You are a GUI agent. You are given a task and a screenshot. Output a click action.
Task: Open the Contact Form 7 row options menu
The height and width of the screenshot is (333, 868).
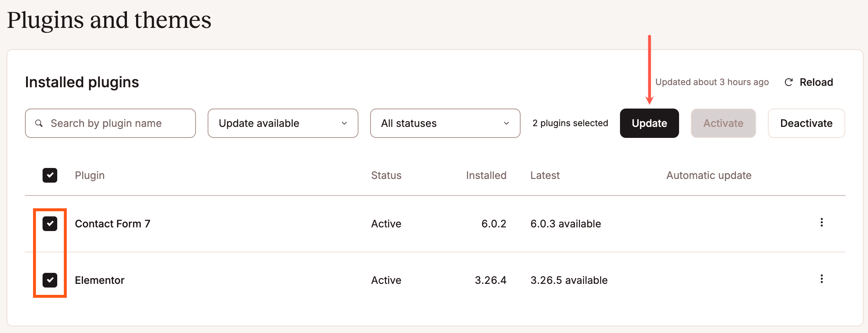coord(821,223)
